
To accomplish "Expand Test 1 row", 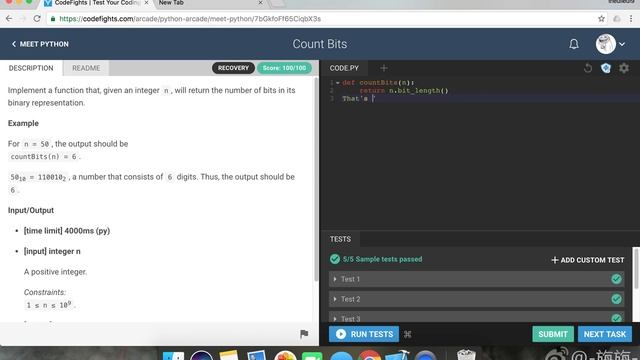I will click(x=476, y=279).
